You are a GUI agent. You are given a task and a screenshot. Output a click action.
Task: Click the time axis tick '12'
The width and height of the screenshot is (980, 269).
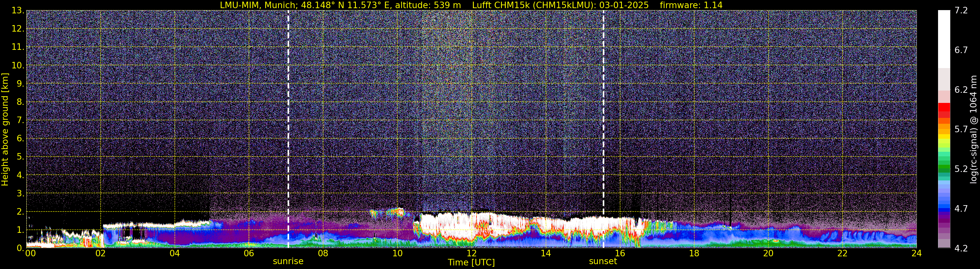click(x=471, y=253)
